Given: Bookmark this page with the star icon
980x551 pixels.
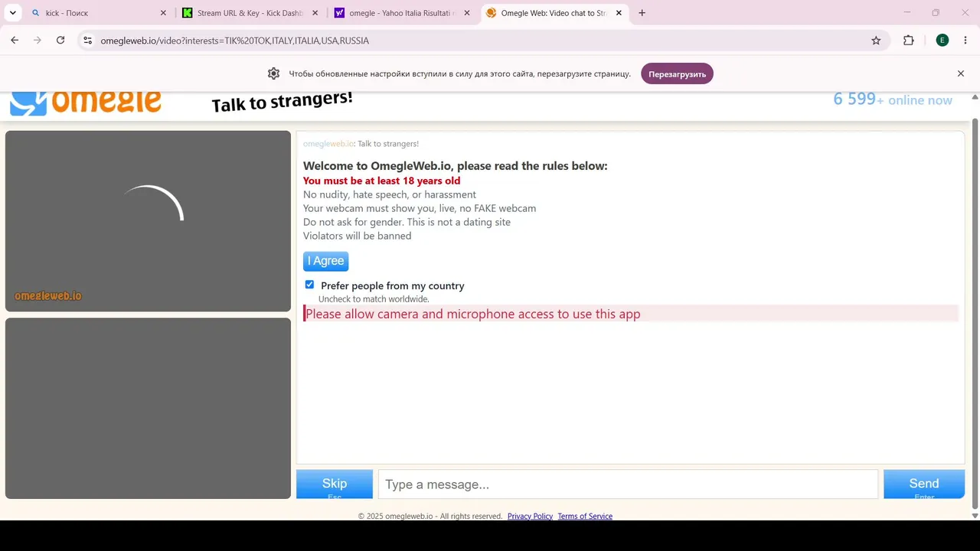Looking at the screenshot, I should tap(876, 41).
